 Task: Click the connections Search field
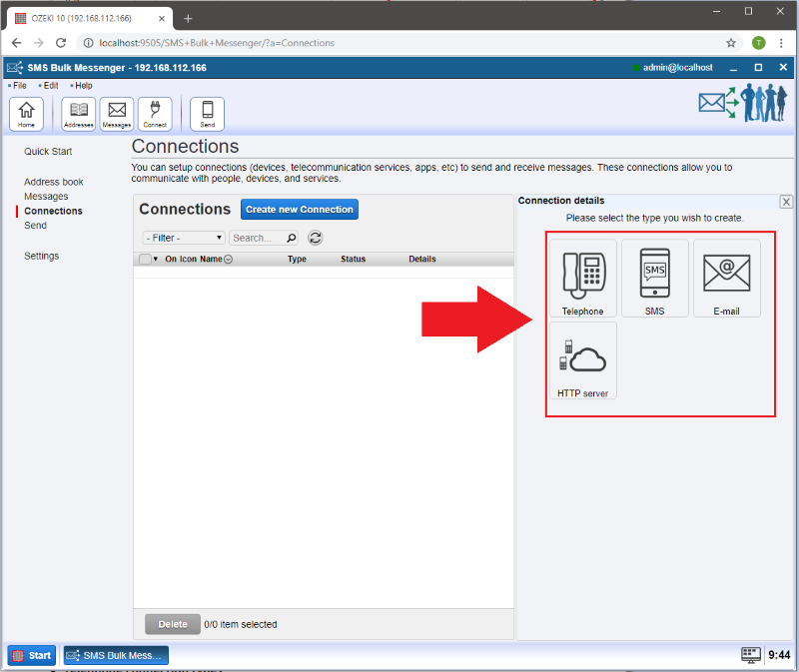[258, 238]
